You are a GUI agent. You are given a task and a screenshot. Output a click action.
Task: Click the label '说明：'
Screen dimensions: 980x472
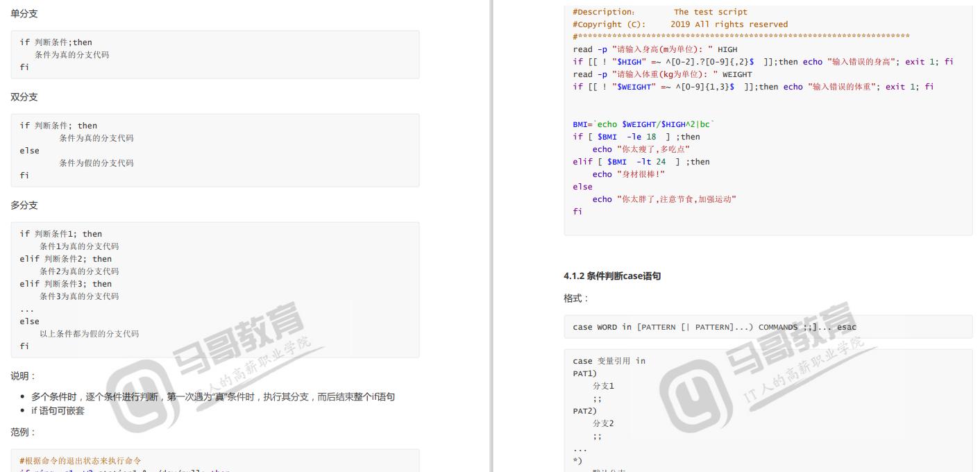click(x=23, y=376)
